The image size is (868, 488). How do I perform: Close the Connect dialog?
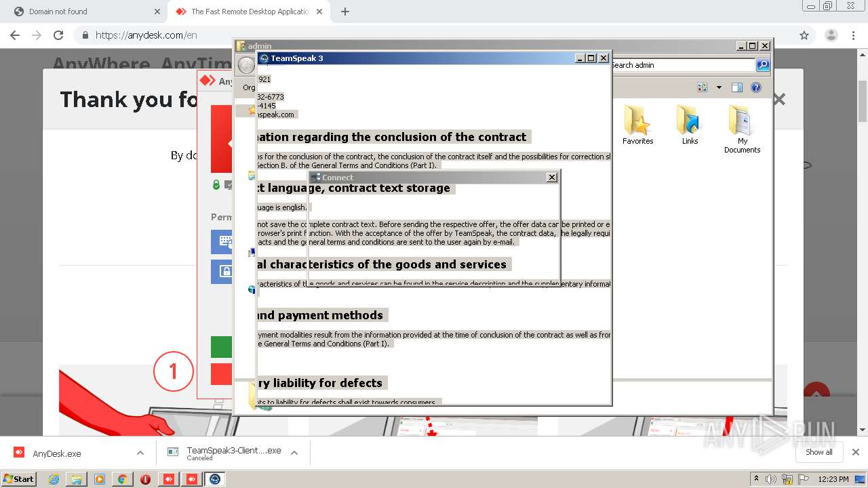click(552, 177)
